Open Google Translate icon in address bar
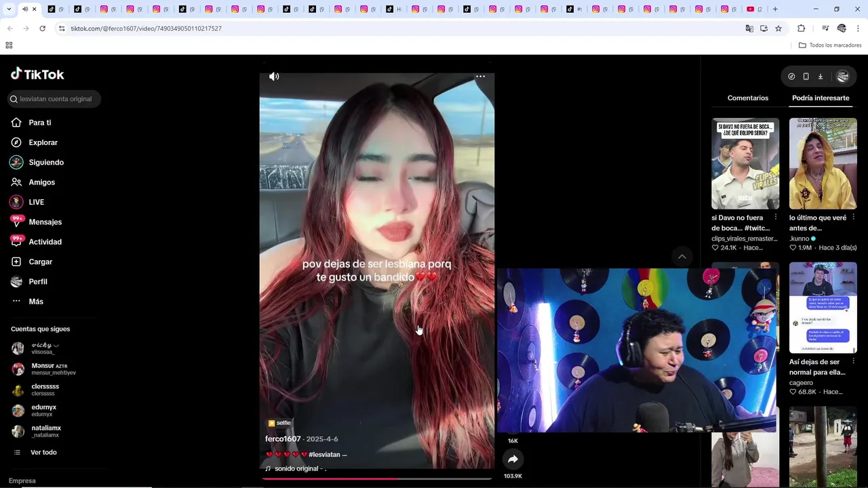Image resolution: width=868 pixels, height=488 pixels. pyautogui.click(x=749, y=28)
